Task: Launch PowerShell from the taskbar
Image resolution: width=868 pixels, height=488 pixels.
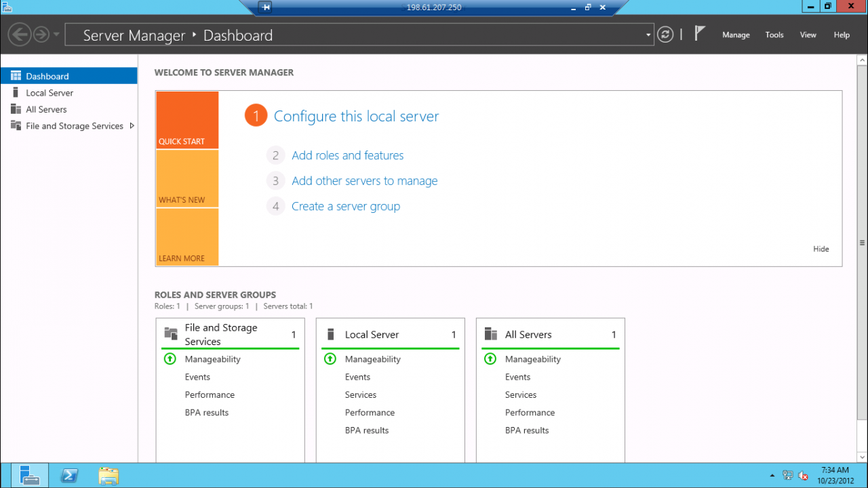Action: point(69,475)
